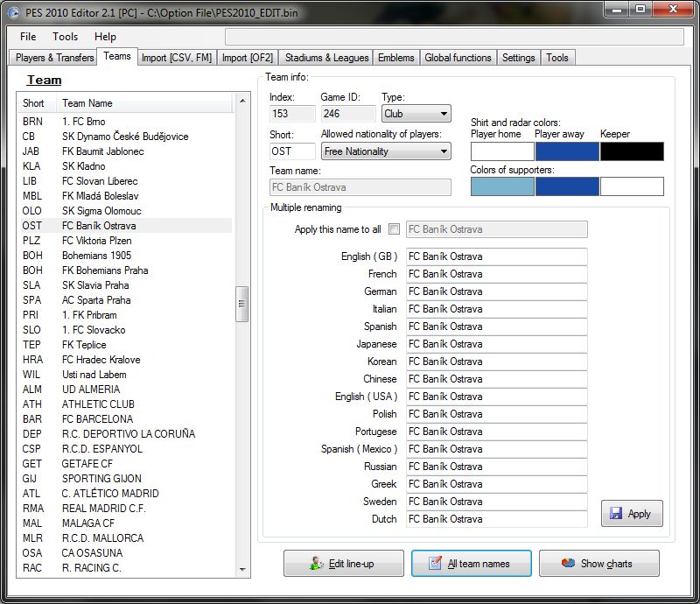
Task: Select the light blue supporters color swatch
Action: 502,186
